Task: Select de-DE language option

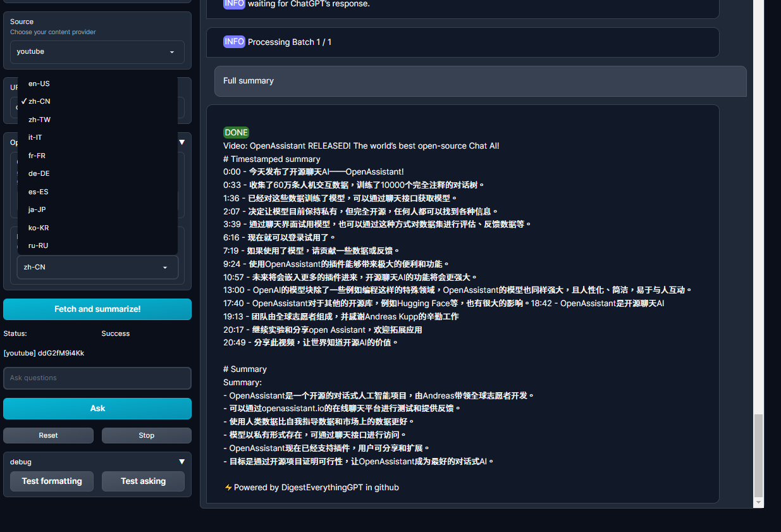Action: coord(97,173)
